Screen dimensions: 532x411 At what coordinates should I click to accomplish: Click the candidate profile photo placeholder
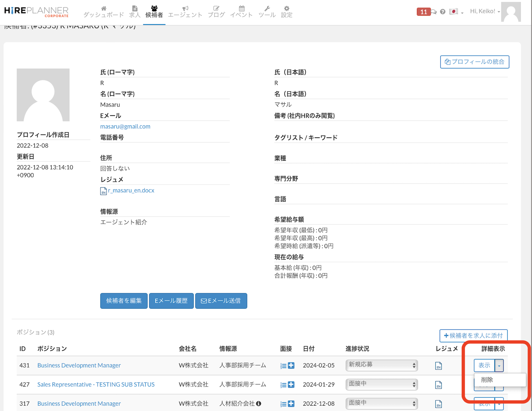coord(43,95)
